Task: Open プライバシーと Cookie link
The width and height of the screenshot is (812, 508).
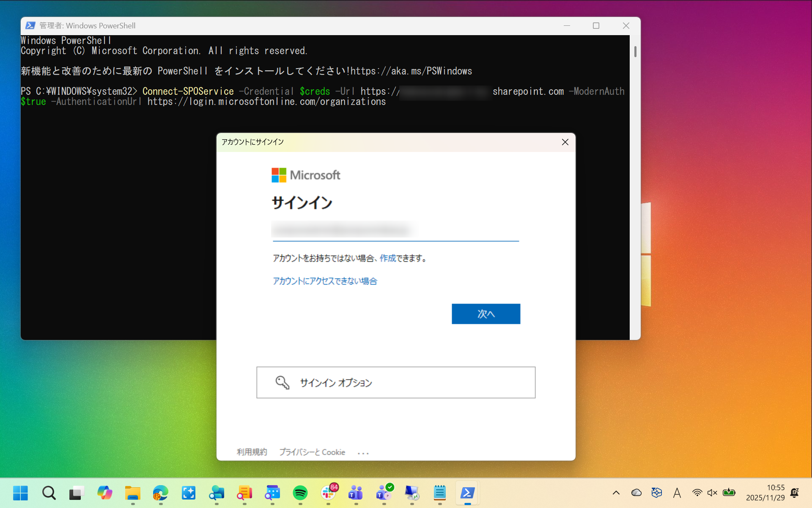Action: [x=312, y=452]
